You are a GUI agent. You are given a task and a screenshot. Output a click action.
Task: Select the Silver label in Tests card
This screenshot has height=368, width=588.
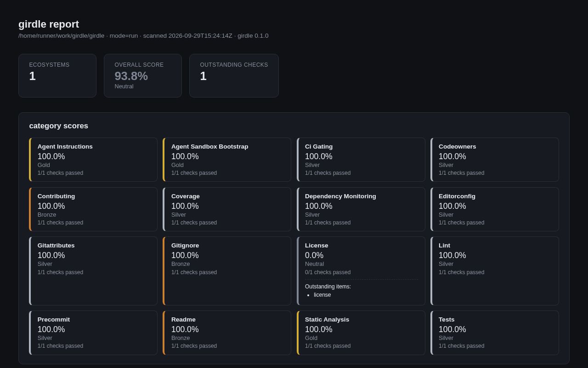pos(446,338)
